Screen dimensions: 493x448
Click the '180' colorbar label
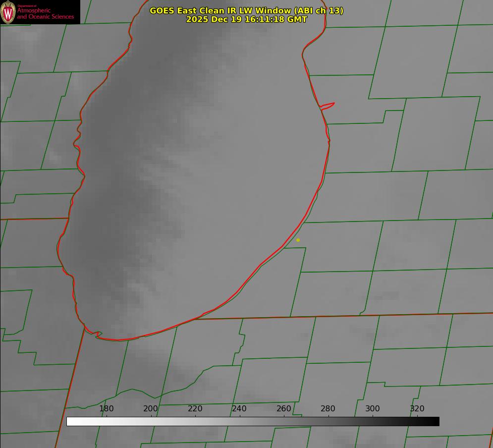click(x=106, y=408)
